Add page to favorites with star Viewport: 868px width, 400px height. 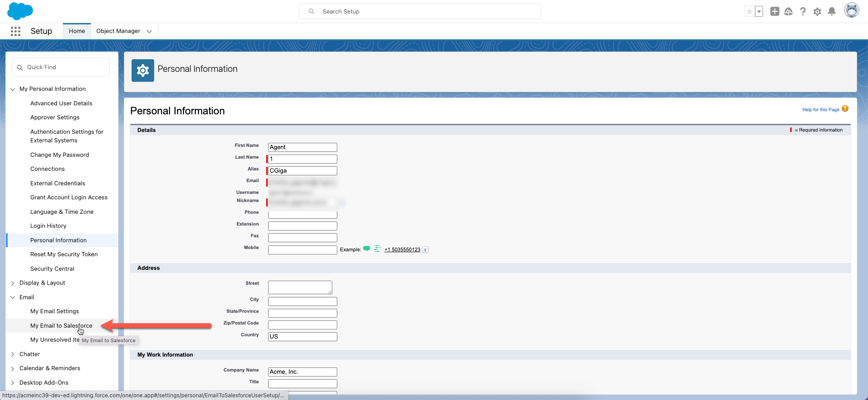click(x=749, y=12)
